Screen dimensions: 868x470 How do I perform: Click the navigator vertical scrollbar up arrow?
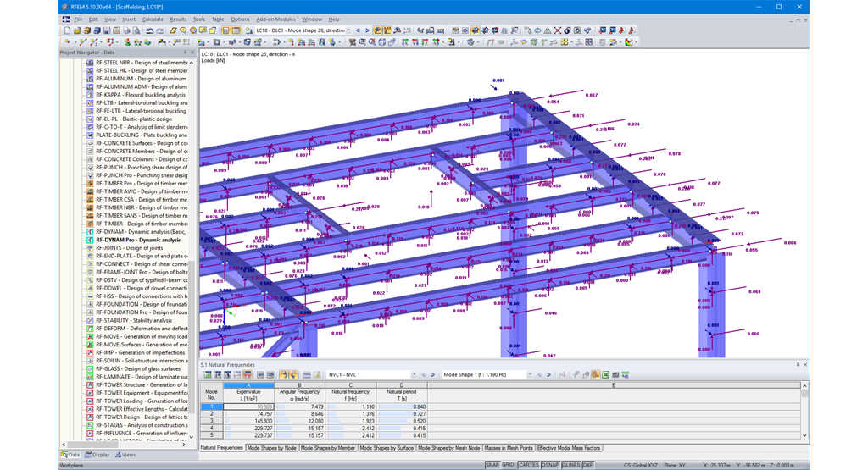192,63
